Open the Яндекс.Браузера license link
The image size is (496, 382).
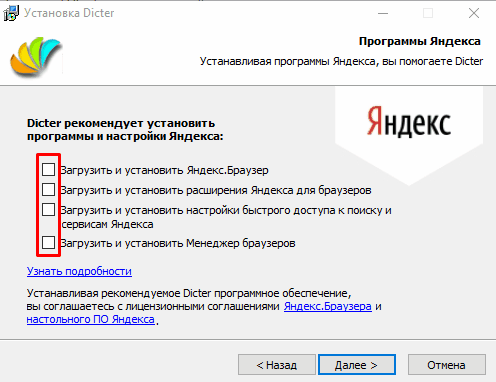[x=328, y=306]
